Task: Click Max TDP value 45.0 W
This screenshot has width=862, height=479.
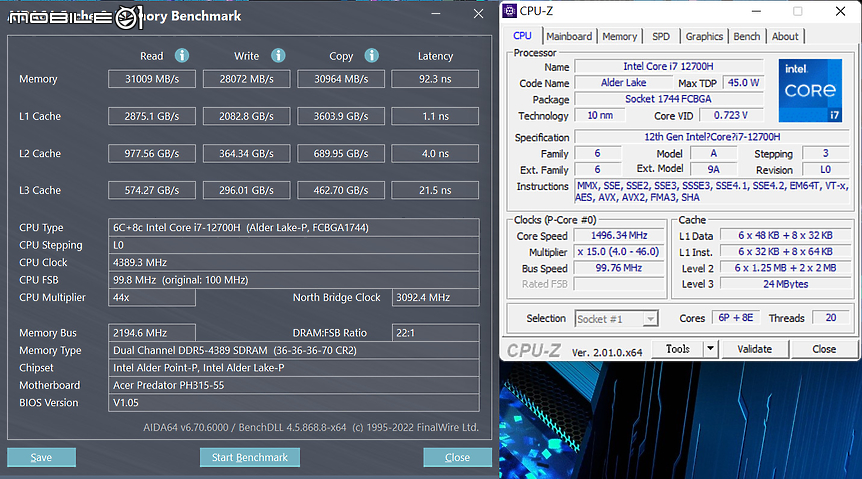Action: (x=743, y=83)
